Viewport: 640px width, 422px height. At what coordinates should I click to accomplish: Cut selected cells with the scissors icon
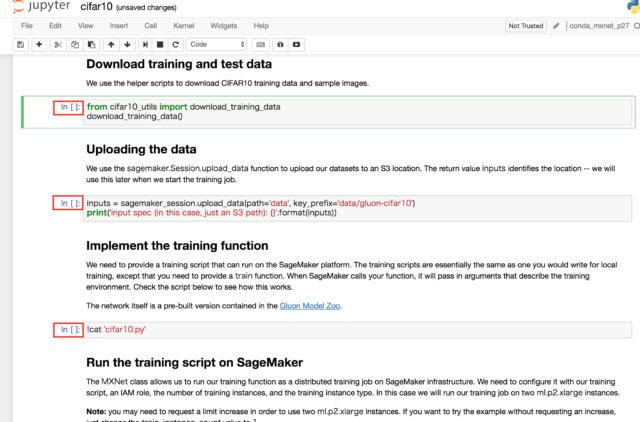click(58, 44)
